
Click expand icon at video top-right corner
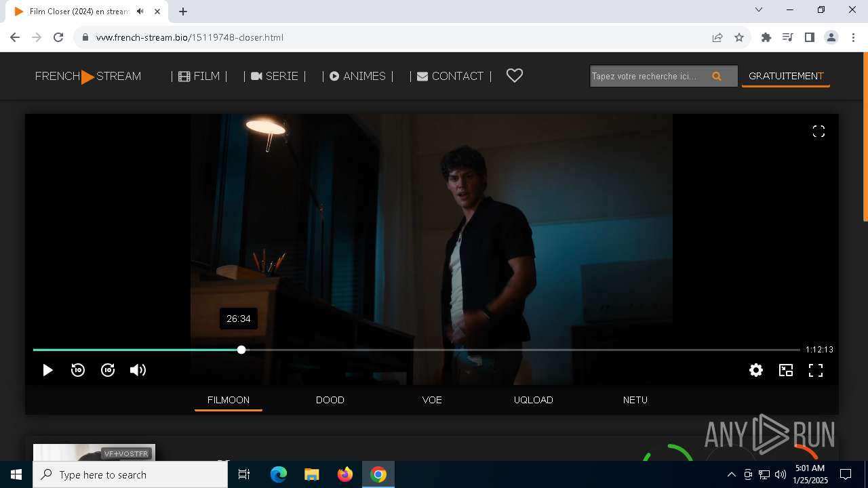[x=818, y=131]
